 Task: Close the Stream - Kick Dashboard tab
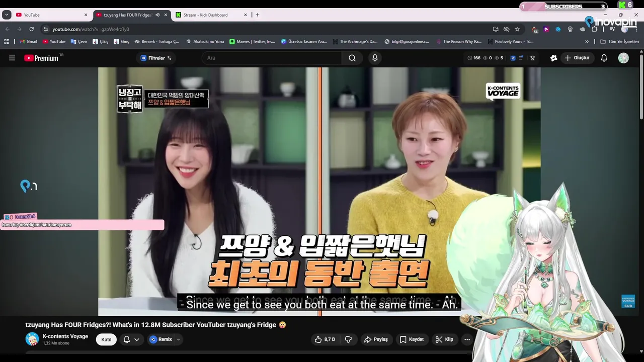pyautogui.click(x=246, y=15)
